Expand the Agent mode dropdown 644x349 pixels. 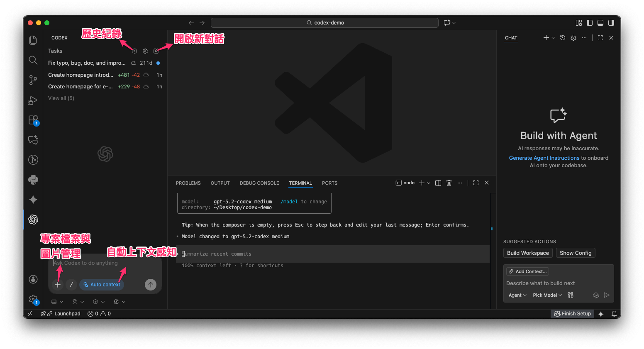click(x=517, y=295)
